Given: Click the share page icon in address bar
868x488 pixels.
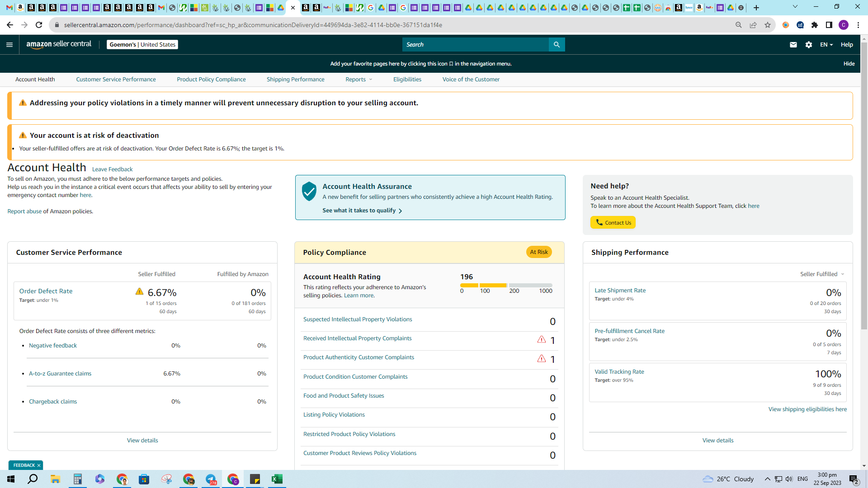Looking at the screenshot, I should click(753, 25).
